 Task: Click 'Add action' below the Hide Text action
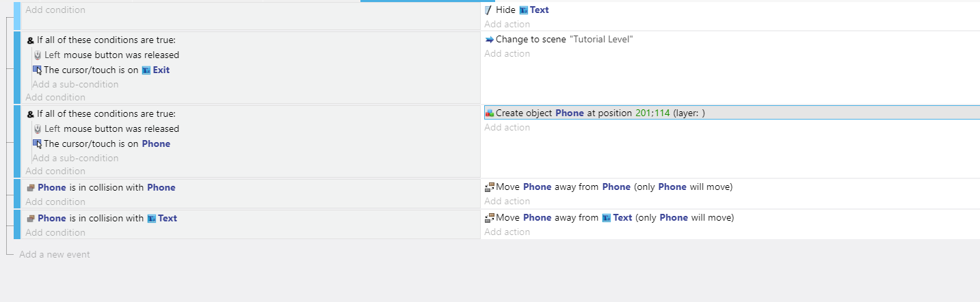tap(507, 25)
